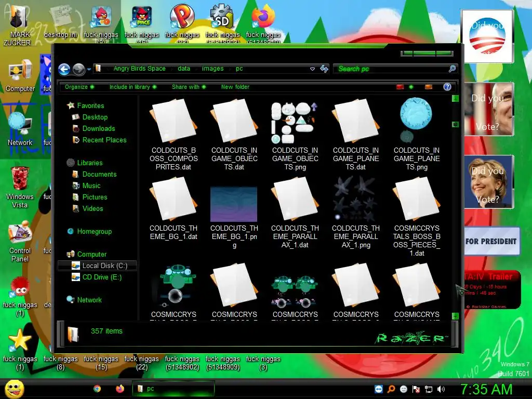Click the volume speaker tray icon

441,389
